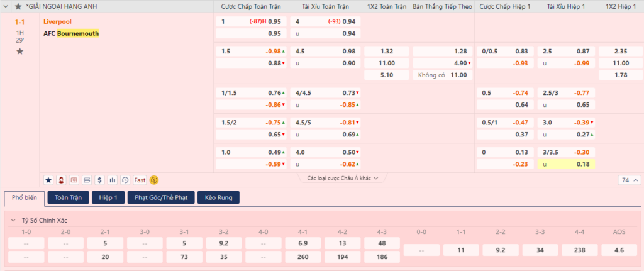Open the bar chart statistics icon

pyautogui.click(x=113, y=180)
